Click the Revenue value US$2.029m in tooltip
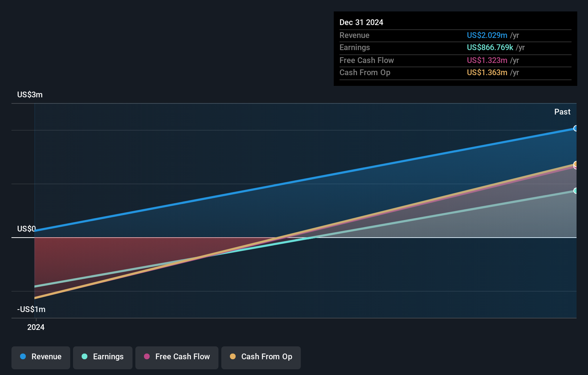 (x=487, y=35)
